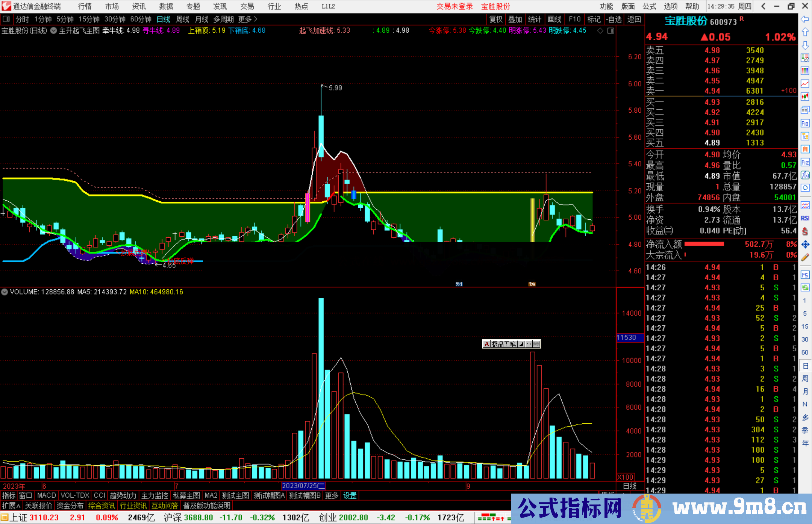This screenshot has height=524, width=812.
Task: Click the back arrow icon in right sidebar
Action: click(805, 19)
